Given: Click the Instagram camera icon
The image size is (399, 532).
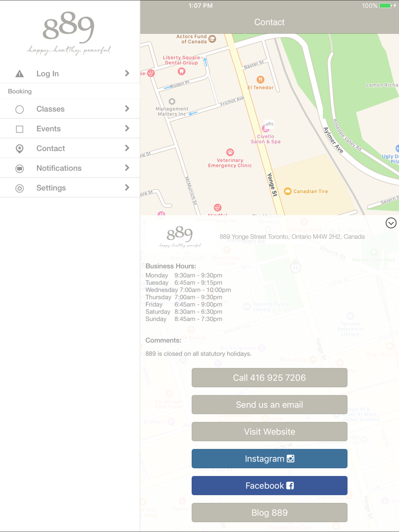Looking at the screenshot, I should point(290,459).
